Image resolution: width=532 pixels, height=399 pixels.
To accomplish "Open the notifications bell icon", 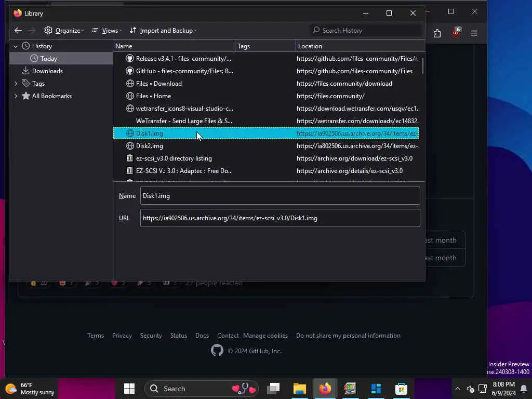I will (524, 389).
